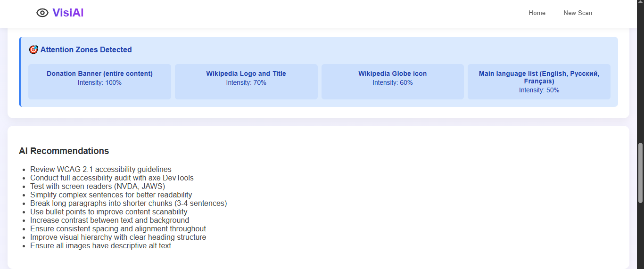644x269 pixels.
Task: Click Simplify complex sentences recommendation
Action: [111, 195]
